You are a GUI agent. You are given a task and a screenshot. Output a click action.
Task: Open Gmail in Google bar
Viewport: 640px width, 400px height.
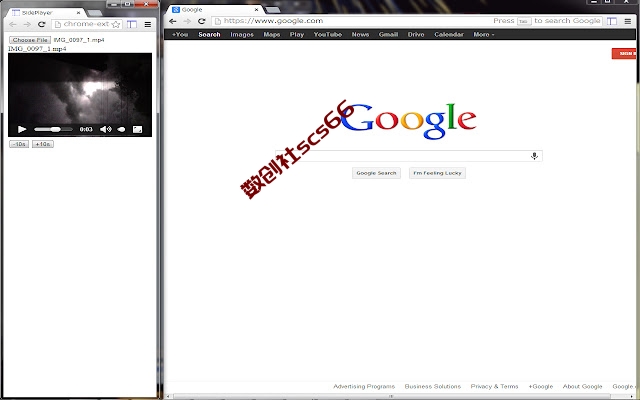click(x=388, y=35)
